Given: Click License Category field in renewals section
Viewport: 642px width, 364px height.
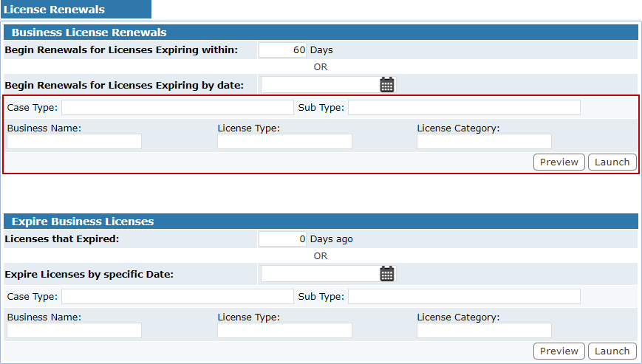Looking at the screenshot, I should tap(484, 142).
